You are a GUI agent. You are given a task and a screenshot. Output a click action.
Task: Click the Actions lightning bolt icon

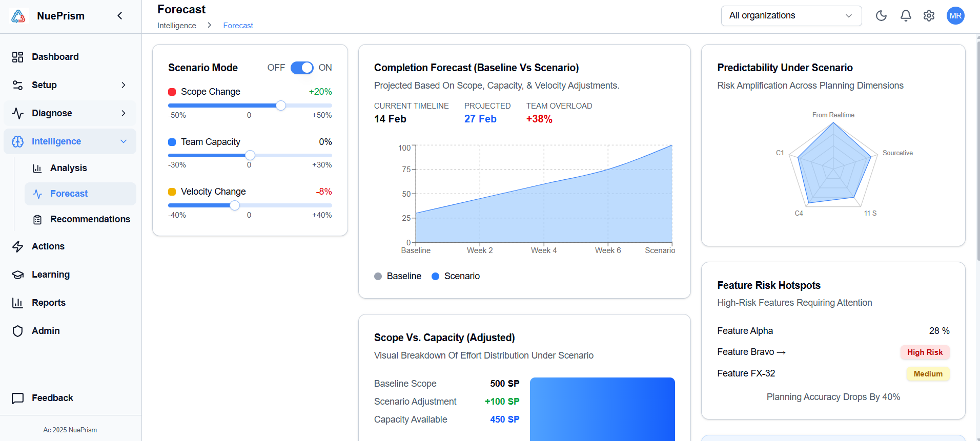[x=18, y=246]
